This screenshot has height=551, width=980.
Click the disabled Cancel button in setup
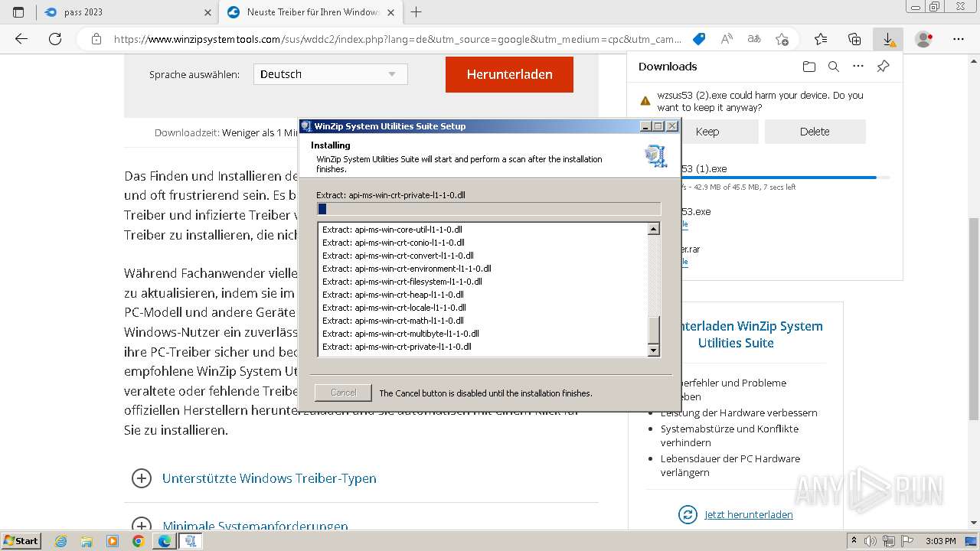coord(343,393)
